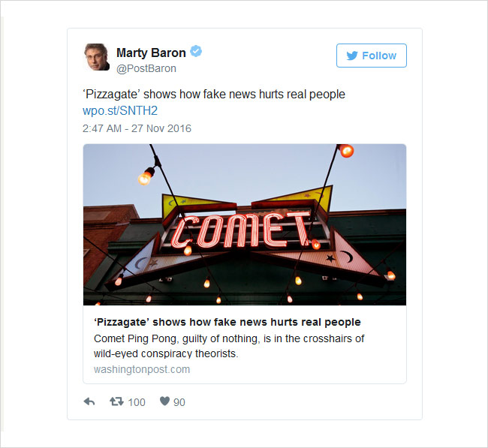488x448 pixels.
Task: Open the wpo.st/SNTH2 short link
Action: point(120,111)
